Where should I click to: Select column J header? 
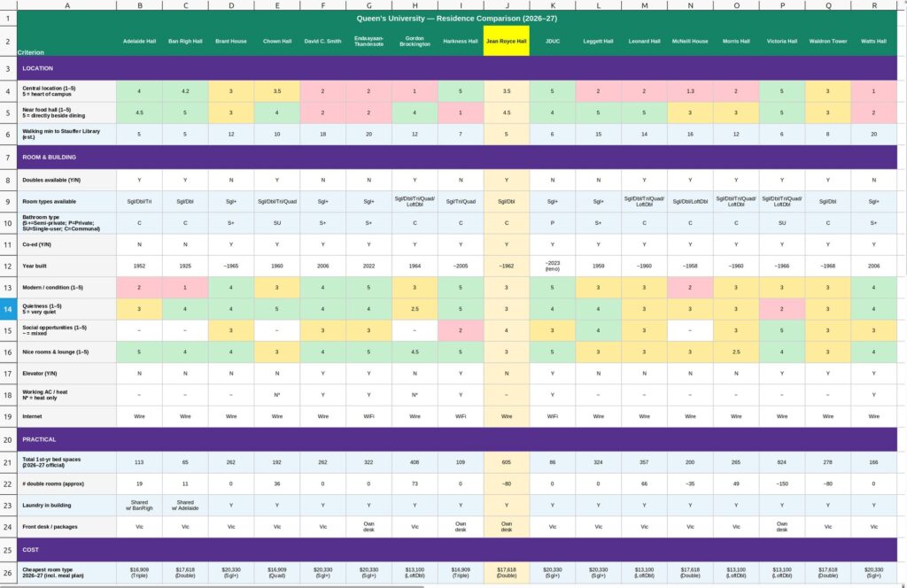tap(507, 5)
